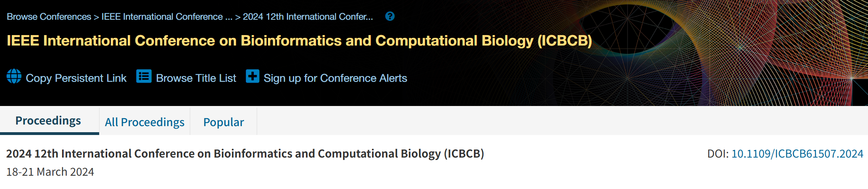Switch to the All Proceedings tab
868x189 pixels.
(145, 122)
